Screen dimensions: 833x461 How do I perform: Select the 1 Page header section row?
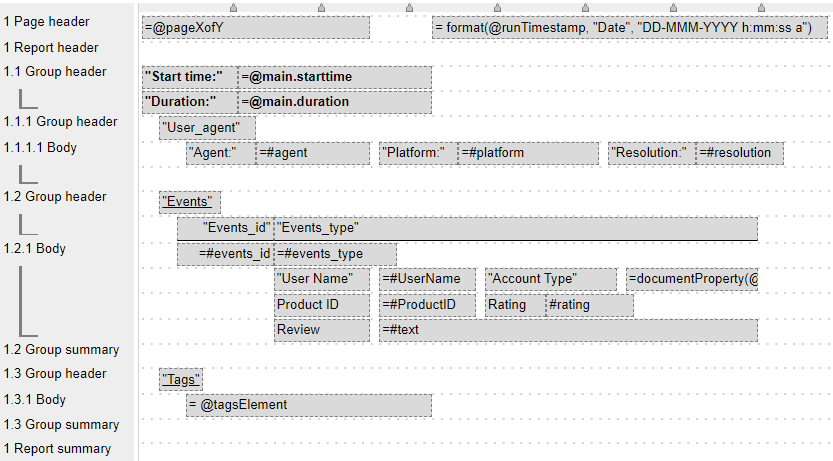[x=46, y=22]
